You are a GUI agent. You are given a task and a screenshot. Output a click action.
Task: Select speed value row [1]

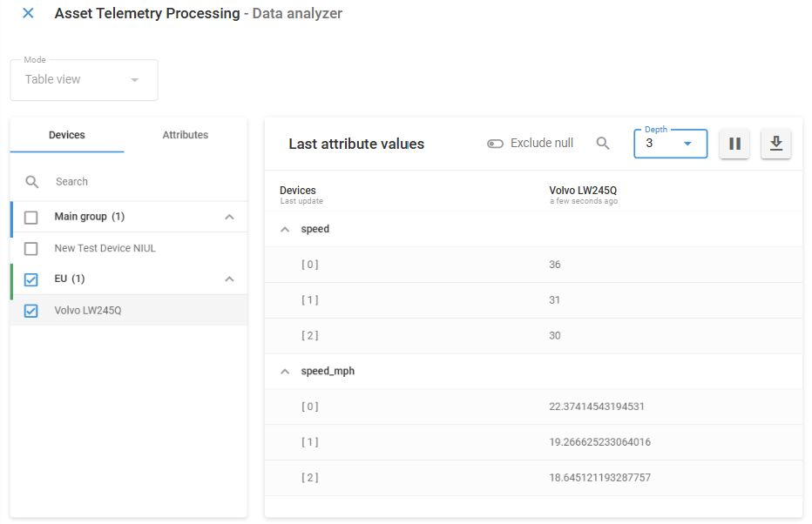pos(436,299)
